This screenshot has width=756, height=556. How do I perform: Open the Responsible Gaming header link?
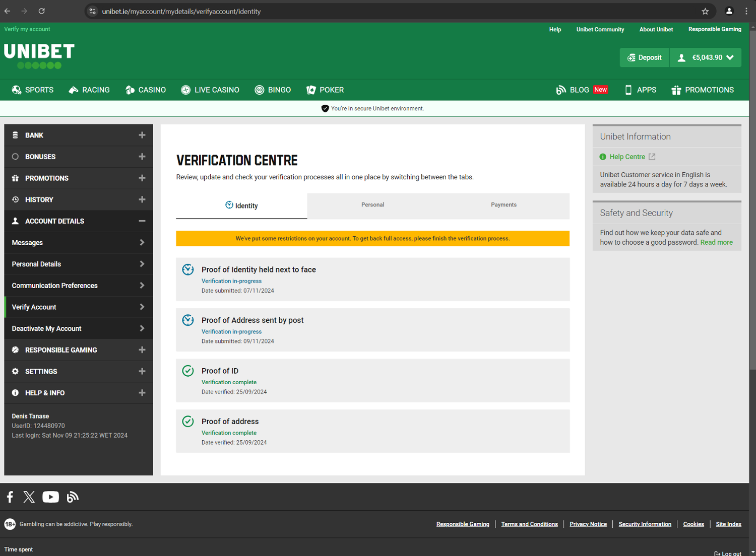pos(715,29)
